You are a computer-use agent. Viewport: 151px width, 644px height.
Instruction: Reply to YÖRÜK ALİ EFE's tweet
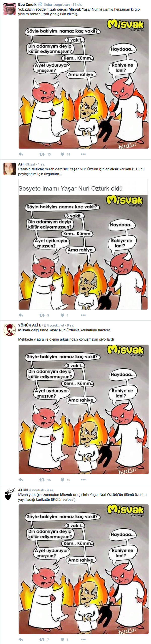click(21, 480)
